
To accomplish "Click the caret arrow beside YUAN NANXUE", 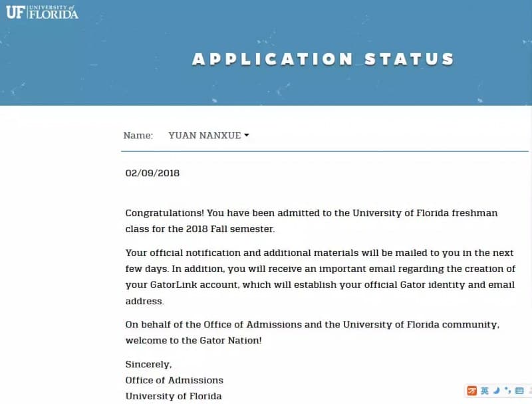I will 247,136.
